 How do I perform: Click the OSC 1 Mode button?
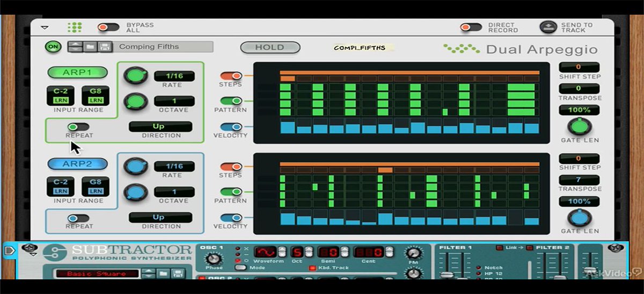coord(241,267)
